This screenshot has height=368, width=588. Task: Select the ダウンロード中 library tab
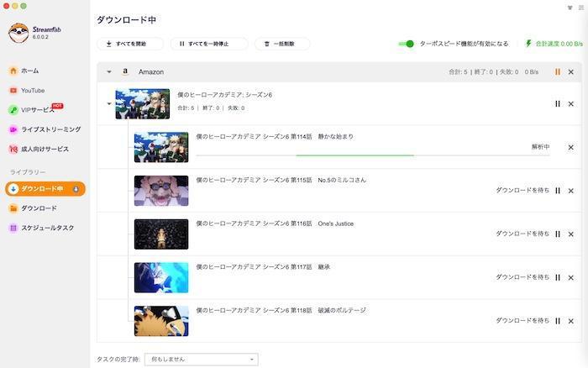[45, 189]
